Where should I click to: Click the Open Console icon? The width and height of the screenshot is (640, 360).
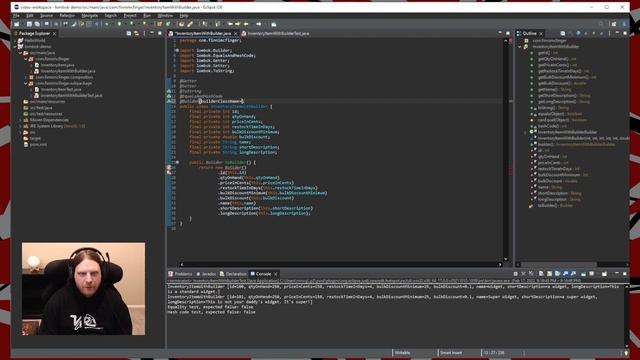[x=604, y=274]
